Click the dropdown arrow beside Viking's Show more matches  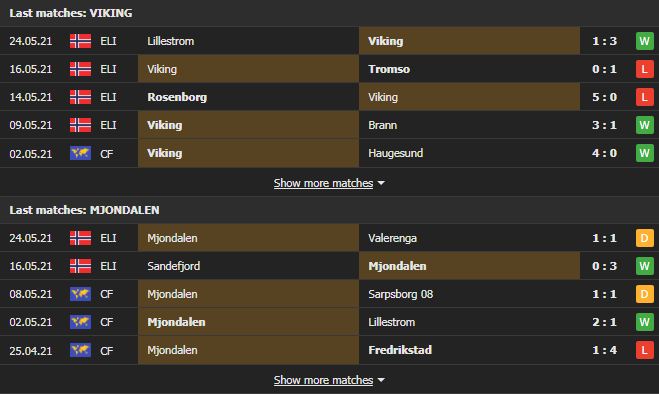(381, 183)
